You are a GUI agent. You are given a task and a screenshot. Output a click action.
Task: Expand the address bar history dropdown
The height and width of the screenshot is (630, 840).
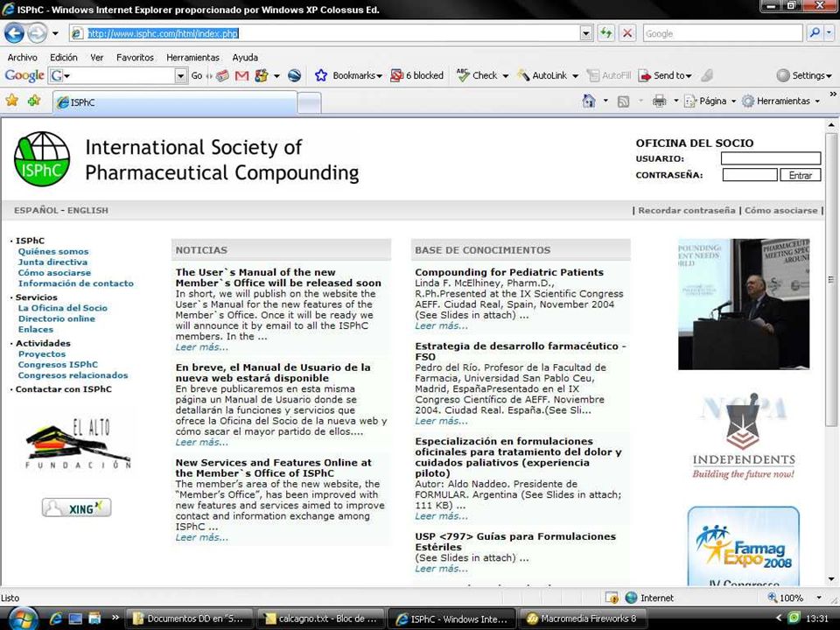(586, 33)
